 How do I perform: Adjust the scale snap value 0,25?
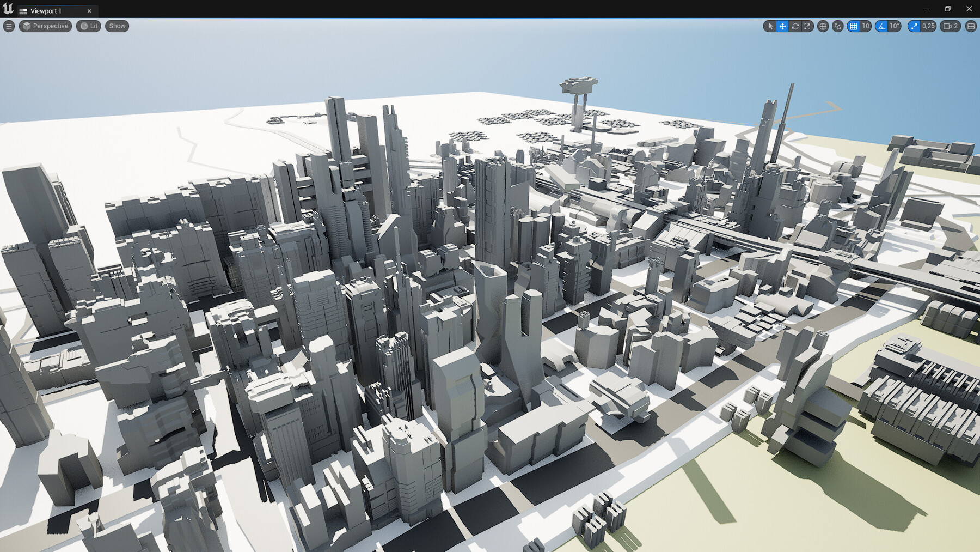(x=928, y=26)
